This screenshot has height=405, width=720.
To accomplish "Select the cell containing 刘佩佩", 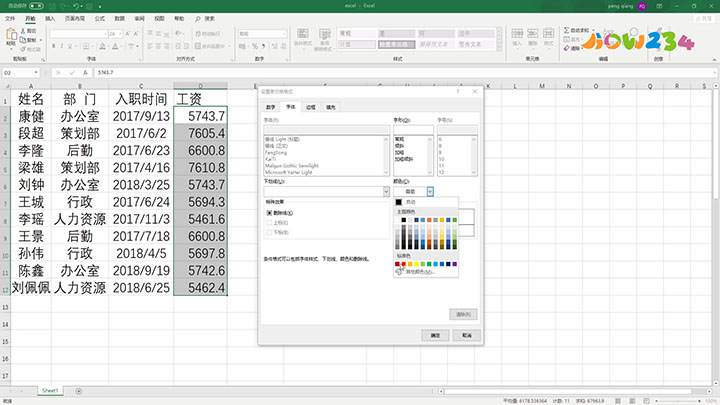I will click(x=31, y=288).
